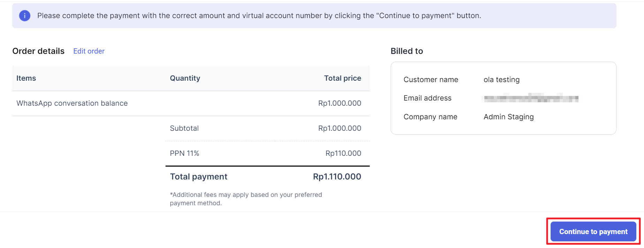Click the Total payment label
The image size is (644, 248).
[199, 177]
